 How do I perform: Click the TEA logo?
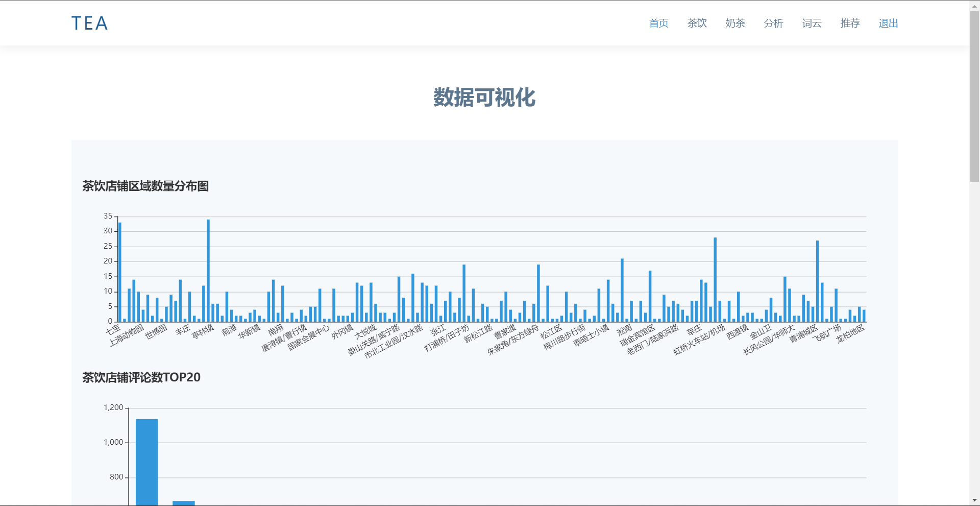tap(89, 23)
